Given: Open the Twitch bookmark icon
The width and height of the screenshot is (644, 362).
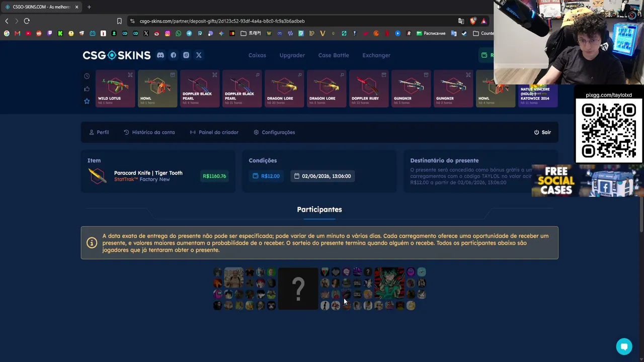Looking at the screenshot, I should click(49, 33).
